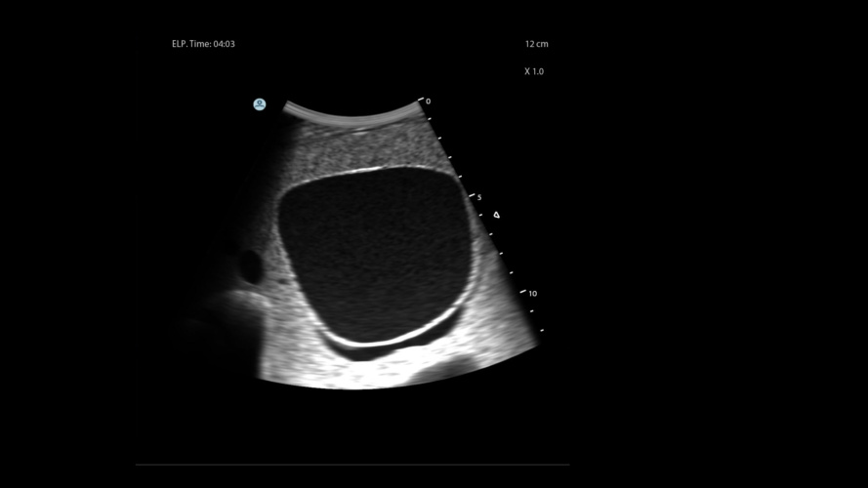Viewport: 868px width, 488px height.
Task: Select the small round dark vessel at left
Action: [250, 266]
